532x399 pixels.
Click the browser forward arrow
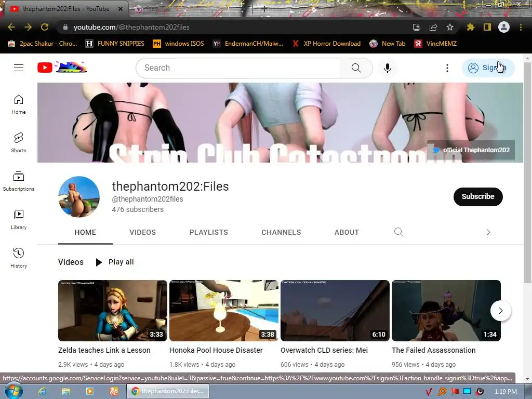point(28,27)
